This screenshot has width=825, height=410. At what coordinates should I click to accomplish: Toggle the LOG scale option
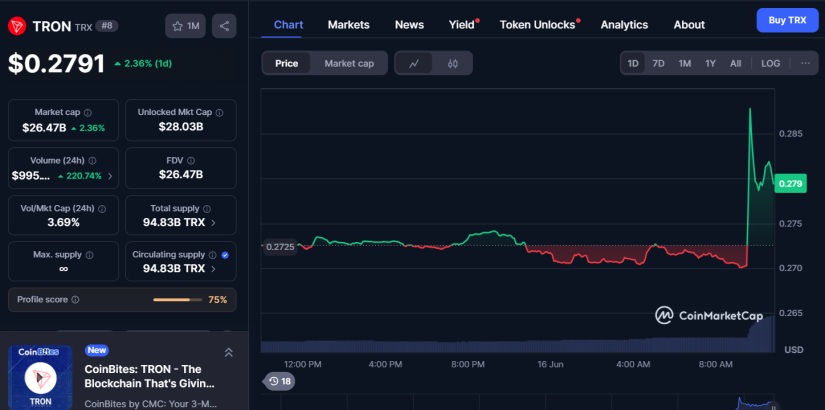click(770, 63)
